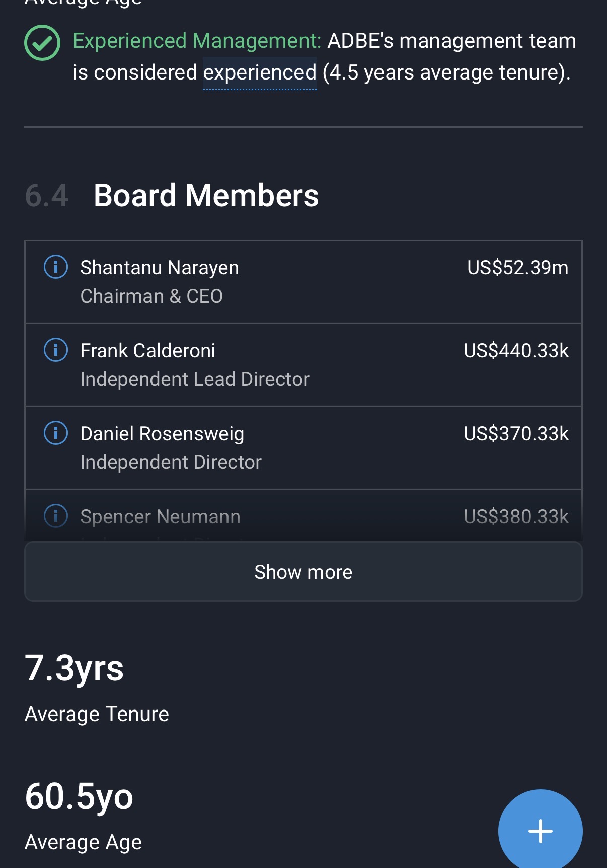The image size is (607, 868).
Task: Click US$52.39m compensation figure
Action: pos(517,268)
